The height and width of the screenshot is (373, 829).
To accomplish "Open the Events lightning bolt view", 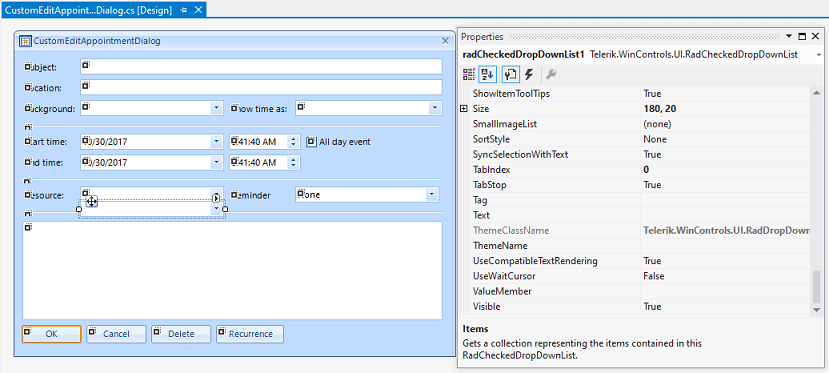I will 529,74.
